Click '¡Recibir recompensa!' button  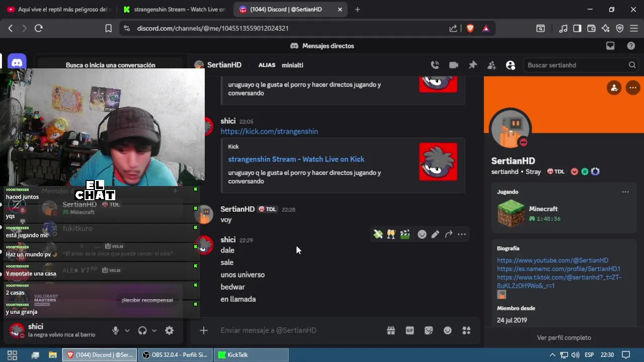147,300
